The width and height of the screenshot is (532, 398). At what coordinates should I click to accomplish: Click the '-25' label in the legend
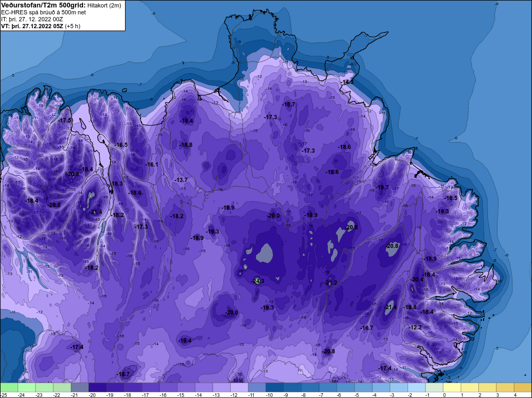(4, 395)
